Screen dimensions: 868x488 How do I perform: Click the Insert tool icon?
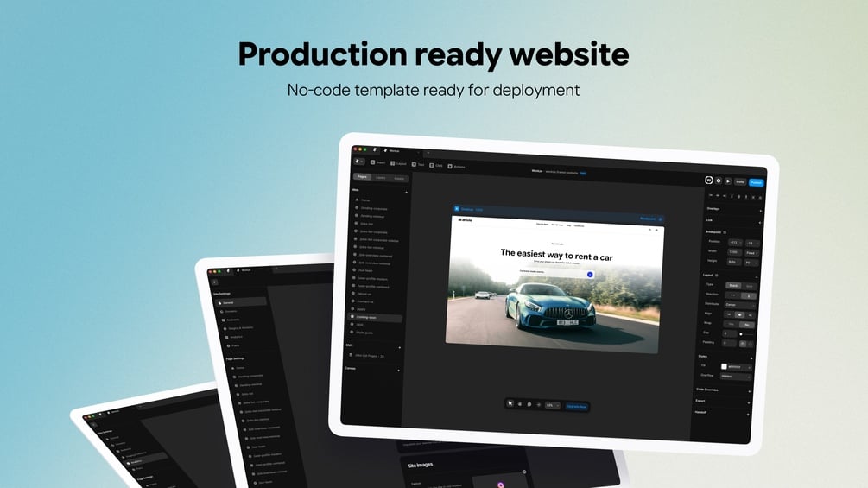[x=372, y=162]
